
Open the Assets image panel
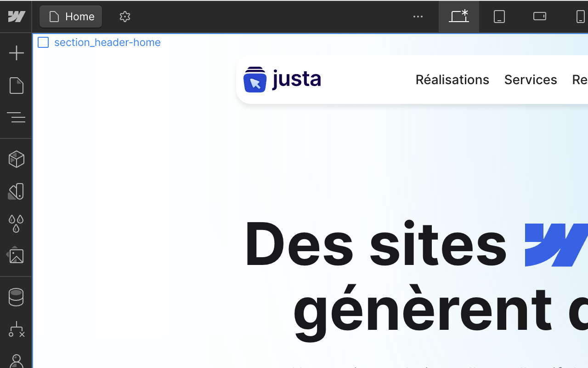tap(16, 256)
